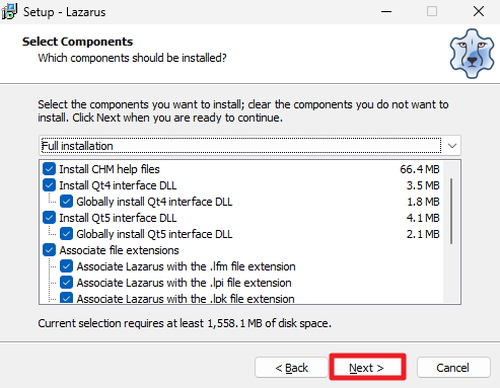Uncheck the .lpk file extension association
500x388 pixels.
click(x=66, y=298)
